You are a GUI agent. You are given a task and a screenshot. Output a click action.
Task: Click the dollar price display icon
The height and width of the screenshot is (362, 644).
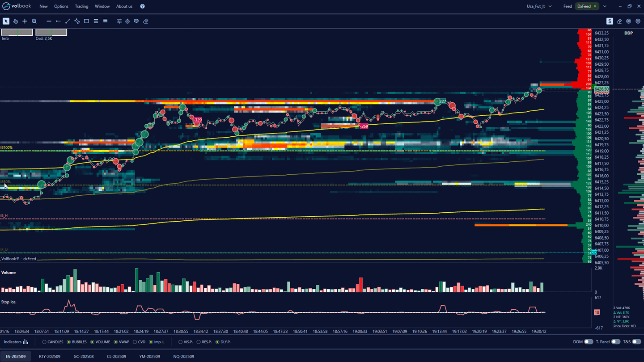tap(609, 21)
